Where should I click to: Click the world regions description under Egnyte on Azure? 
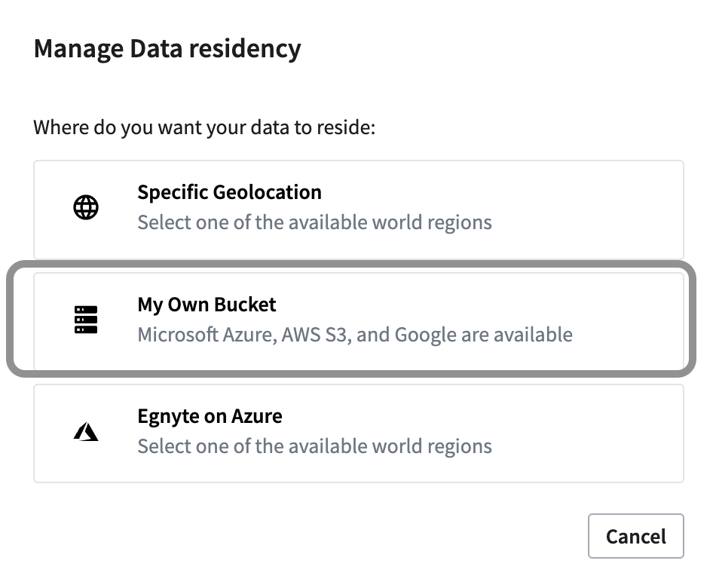(314, 446)
